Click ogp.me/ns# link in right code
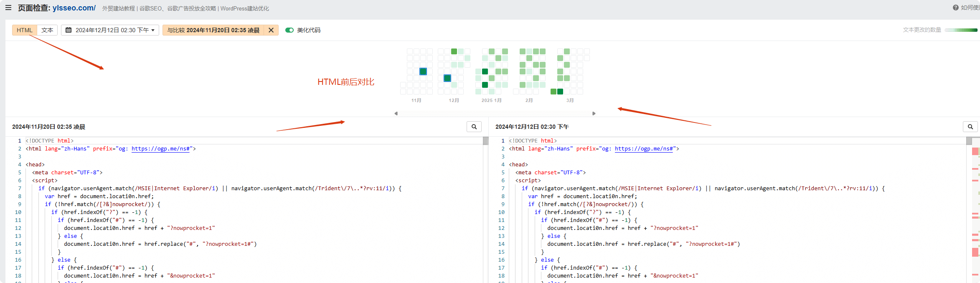 pos(644,149)
